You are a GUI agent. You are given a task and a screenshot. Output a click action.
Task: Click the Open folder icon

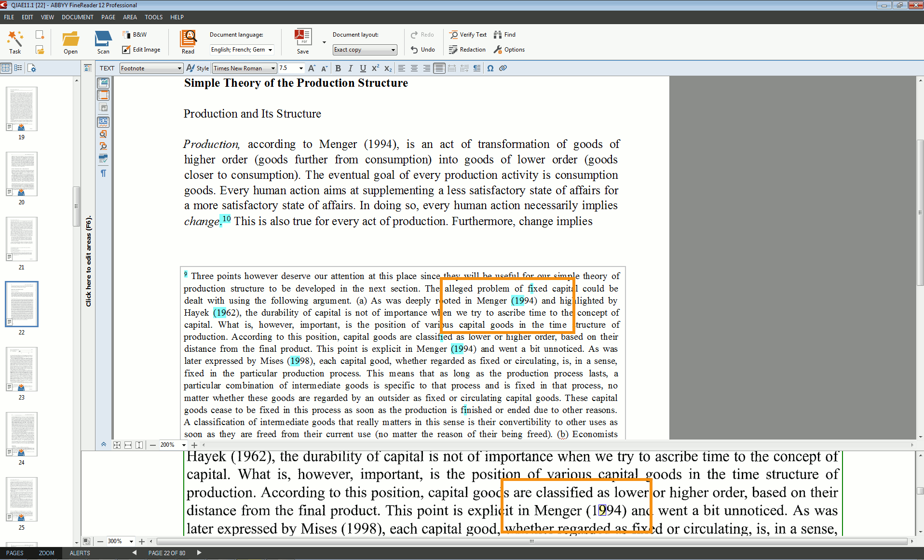click(70, 42)
